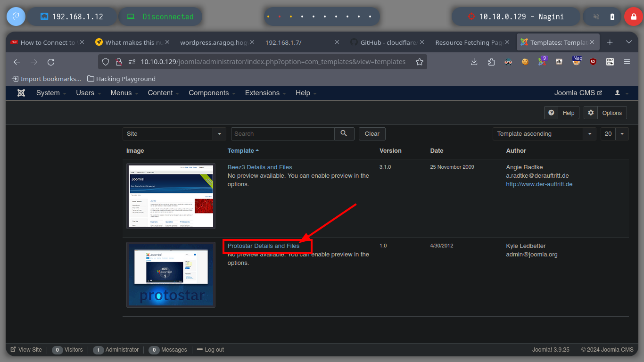The image size is (644, 362).
Task: Click the Import bookmarks button
Action: (x=46, y=79)
